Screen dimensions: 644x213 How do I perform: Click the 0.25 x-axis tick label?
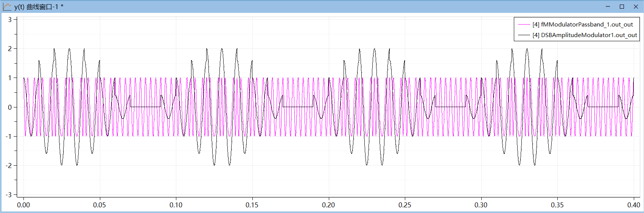click(405, 205)
